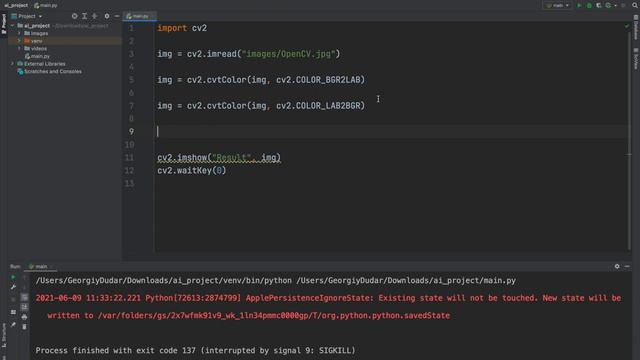This screenshot has width=640, height=360.
Task: Click expand all icon in the Project panel
Action: pyautogui.click(x=84, y=16)
